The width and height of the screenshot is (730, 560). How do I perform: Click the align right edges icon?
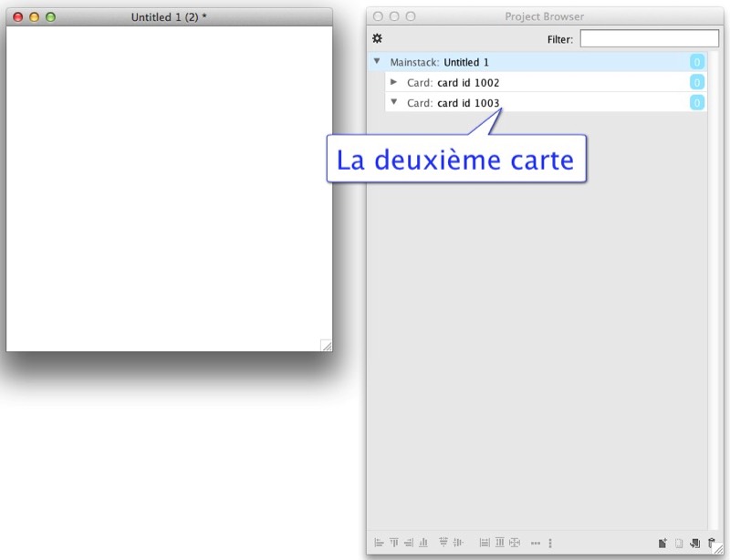pyautogui.click(x=408, y=543)
